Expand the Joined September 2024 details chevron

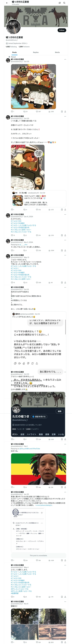pyautogui.click(x=27, y=43)
